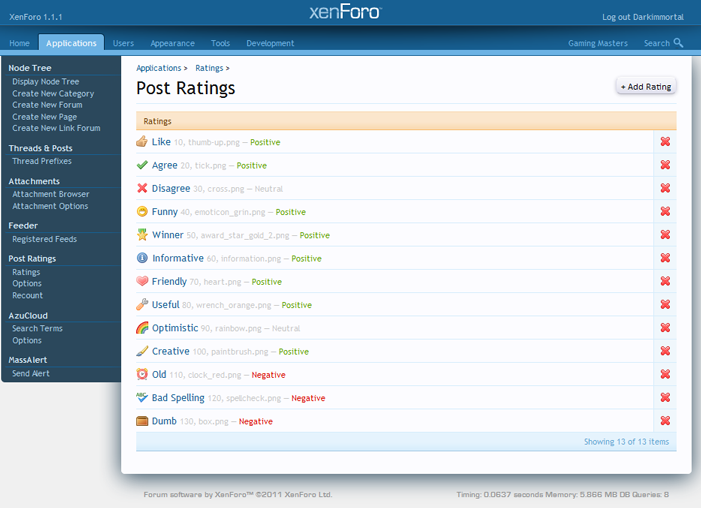Screen dimensions: 701x508
Task: Choose Create New Link Forum
Action: coord(56,128)
